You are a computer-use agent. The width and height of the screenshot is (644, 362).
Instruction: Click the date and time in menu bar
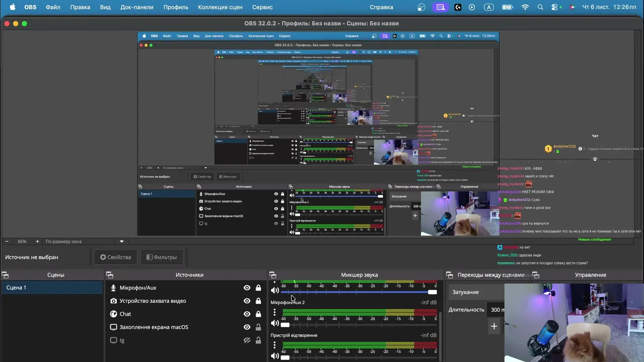[609, 7]
